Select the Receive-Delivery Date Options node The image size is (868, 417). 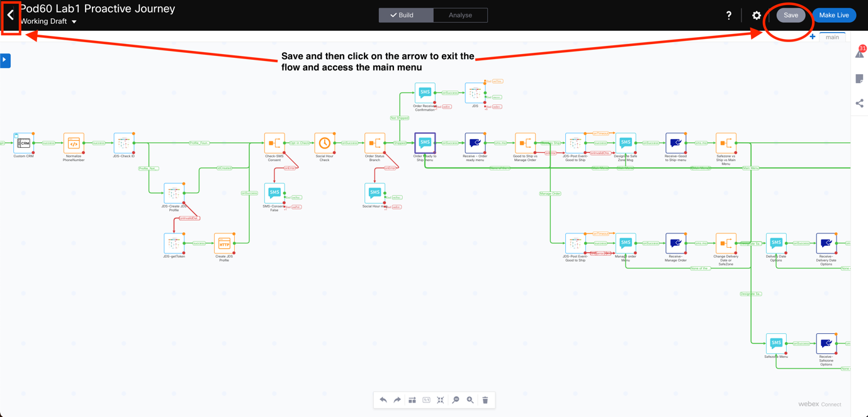pos(826,243)
